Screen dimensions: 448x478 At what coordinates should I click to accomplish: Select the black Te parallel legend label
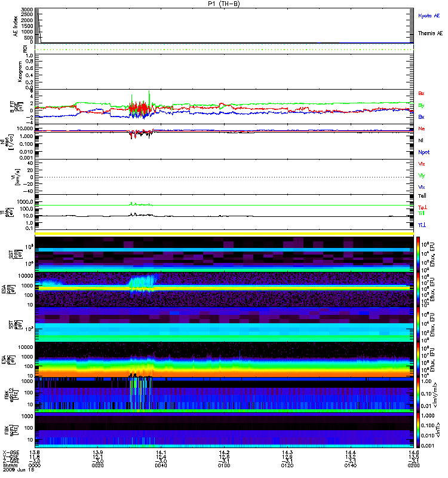click(422, 196)
